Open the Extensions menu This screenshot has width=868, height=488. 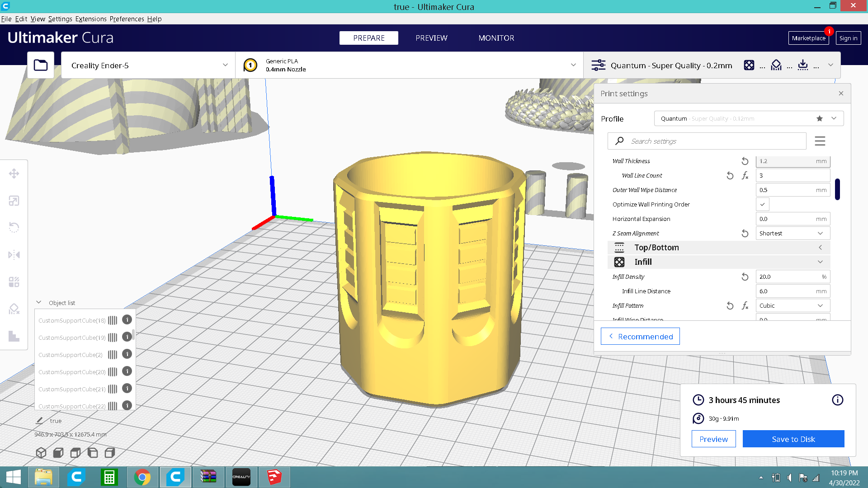pyautogui.click(x=91, y=19)
